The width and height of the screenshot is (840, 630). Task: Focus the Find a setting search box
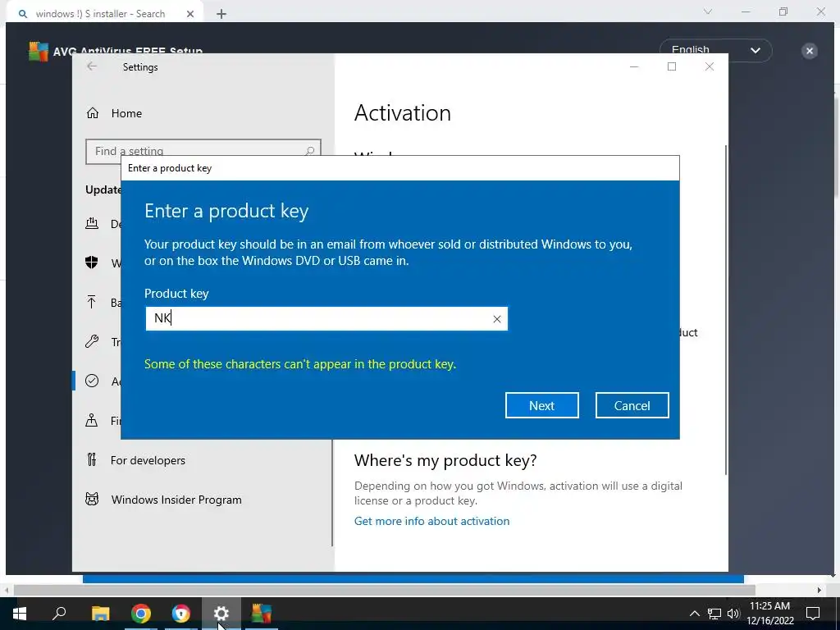203,151
